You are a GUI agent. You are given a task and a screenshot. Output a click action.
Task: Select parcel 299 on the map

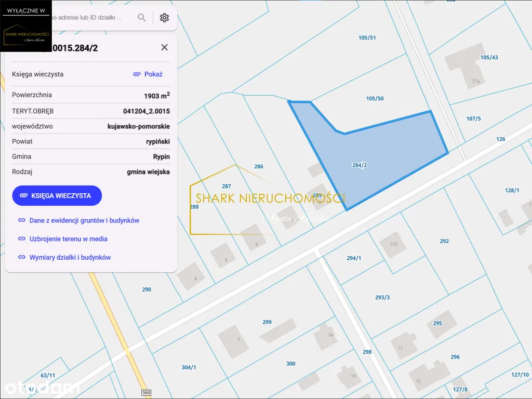tap(267, 322)
